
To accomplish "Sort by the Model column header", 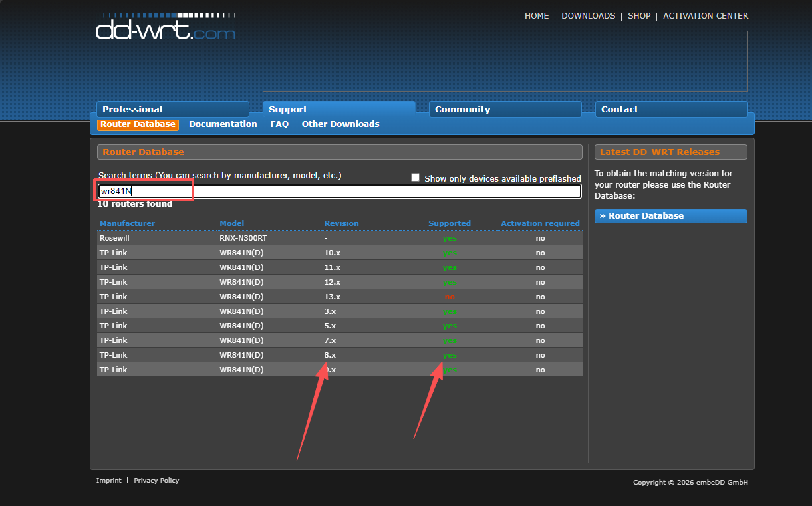I will [232, 223].
